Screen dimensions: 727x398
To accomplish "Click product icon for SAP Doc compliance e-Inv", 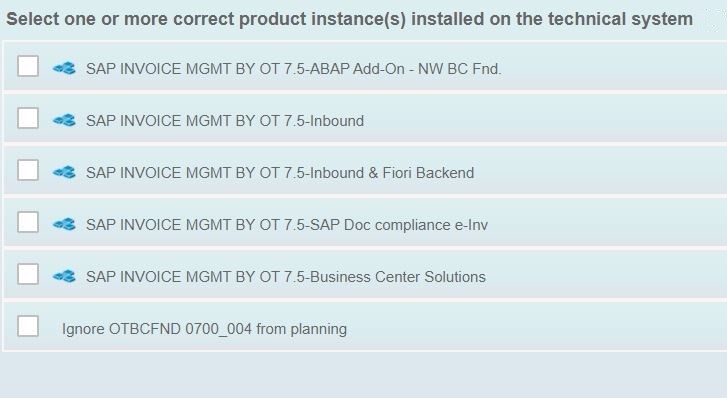I will [x=64, y=225].
